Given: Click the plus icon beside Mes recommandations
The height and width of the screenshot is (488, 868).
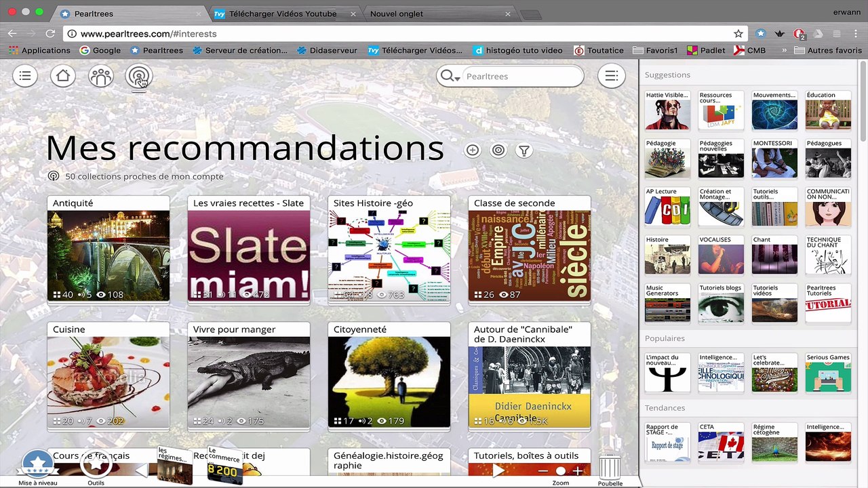Looking at the screenshot, I should pos(473,150).
